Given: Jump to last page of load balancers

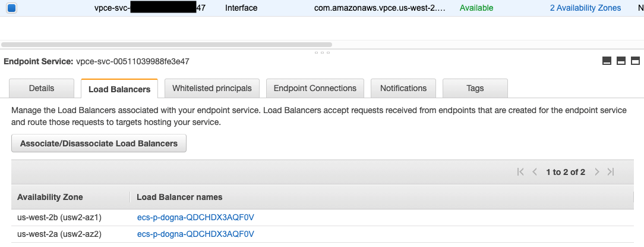Looking at the screenshot, I should tap(611, 172).
